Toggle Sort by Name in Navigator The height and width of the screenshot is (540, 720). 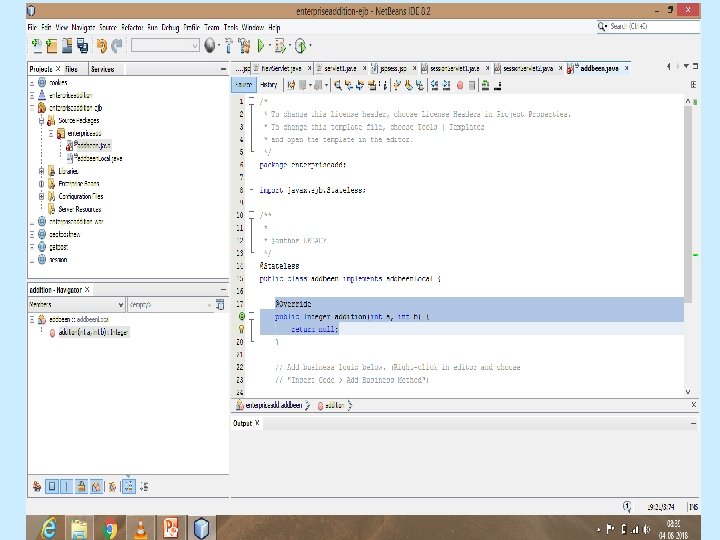pyautogui.click(x=129, y=486)
